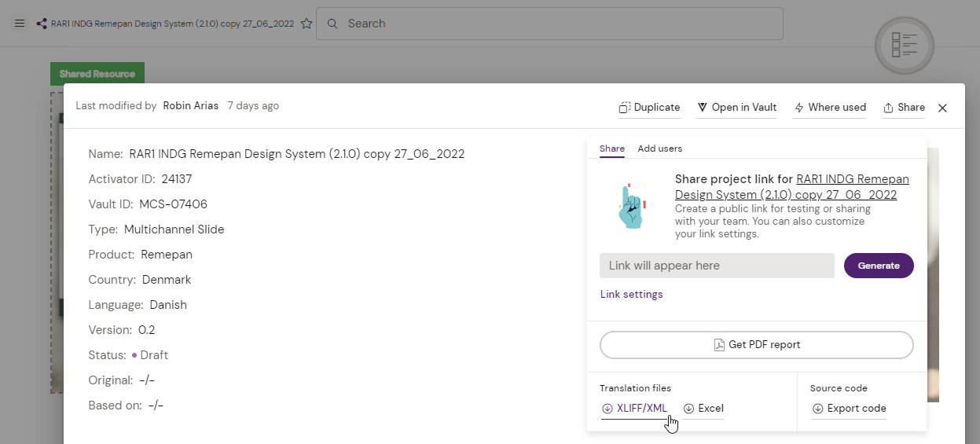The height and width of the screenshot is (444, 980).
Task: Click the share-nodes icon beside project title
Action: [x=42, y=24]
